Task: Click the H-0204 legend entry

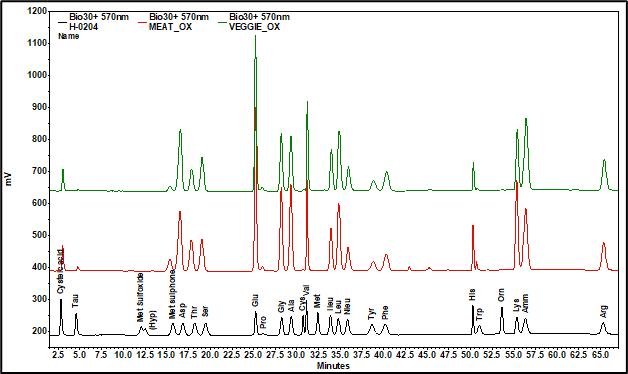Action: (94, 22)
